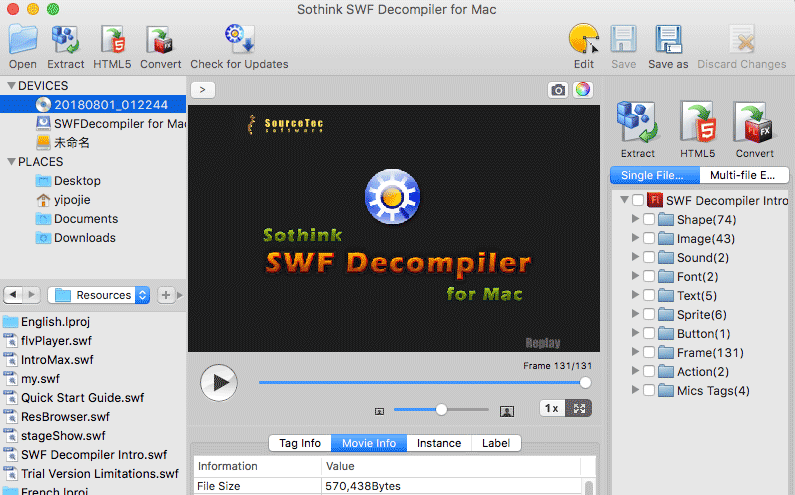Expand the Shape(74) folder

point(635,219)
